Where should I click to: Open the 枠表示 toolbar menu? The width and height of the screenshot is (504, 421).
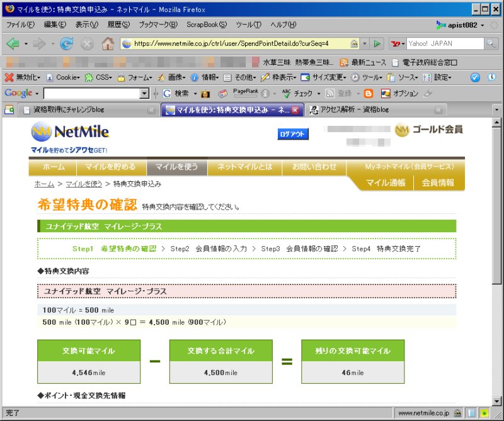pos(278,77)
